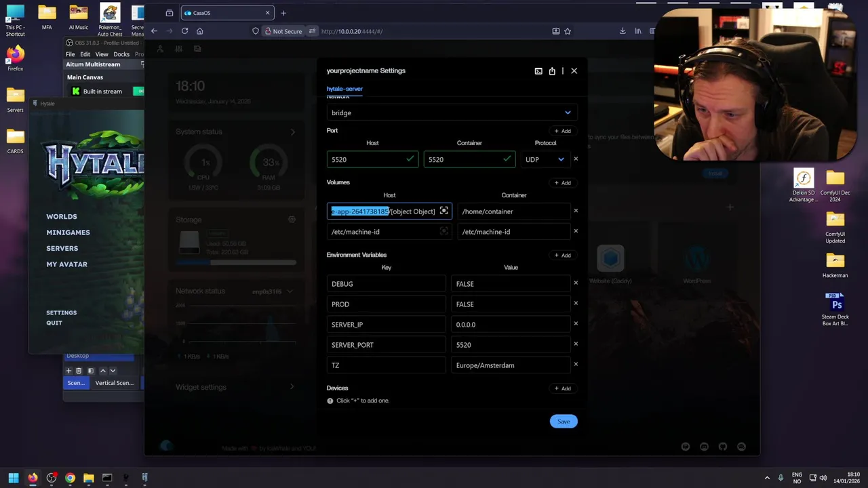Browse path icon in /etc/machine-id host field
Image resolution: width=868 pixels, height=488 pixels.
click(443, 231)
